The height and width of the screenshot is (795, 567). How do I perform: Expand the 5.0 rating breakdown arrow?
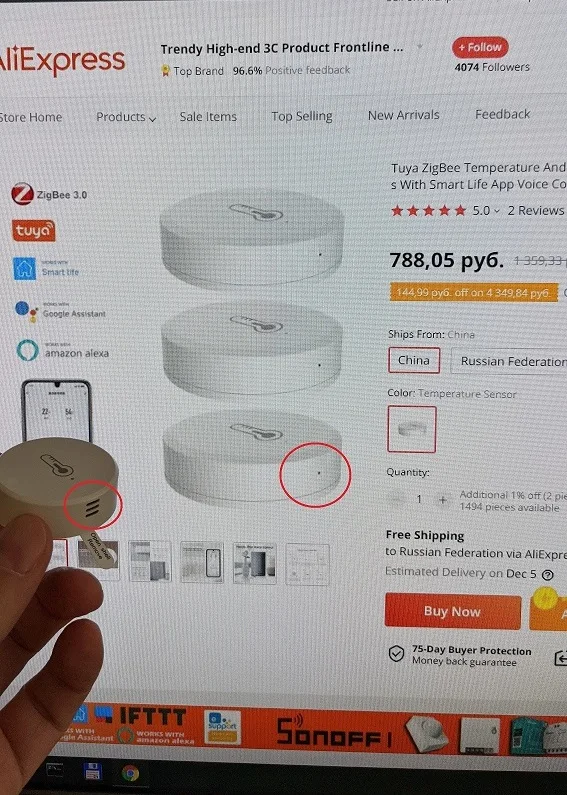[497, 211]
